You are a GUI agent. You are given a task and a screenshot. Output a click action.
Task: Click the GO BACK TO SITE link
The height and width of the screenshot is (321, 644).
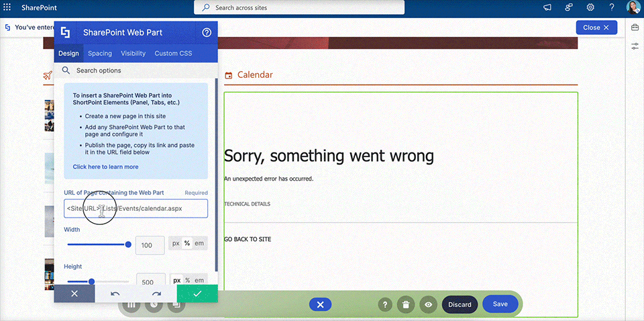coord(248,239)
